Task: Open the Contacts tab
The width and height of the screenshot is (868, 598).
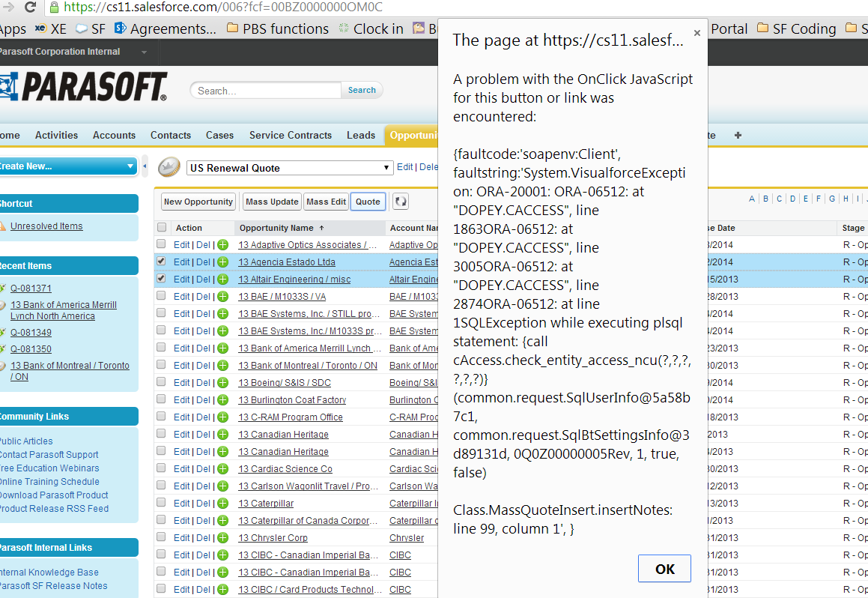Action: tap(171, 135)
